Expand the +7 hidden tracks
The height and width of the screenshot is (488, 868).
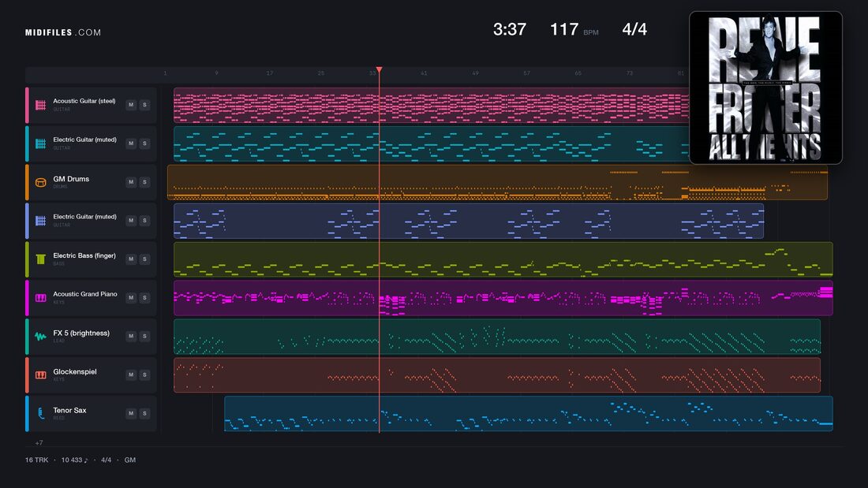(x=39, y=442)
